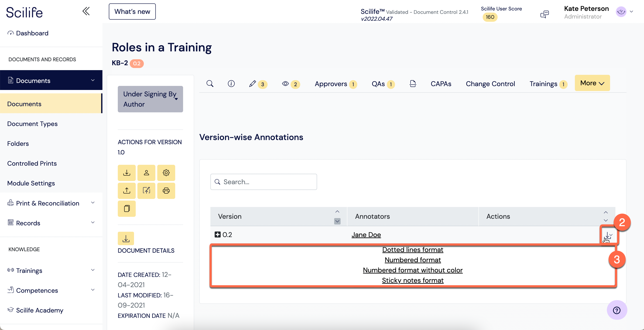Viewport: 644px width, 330px height.
Task: Select Documents submenu item
Action: click(x=51, y=103)
